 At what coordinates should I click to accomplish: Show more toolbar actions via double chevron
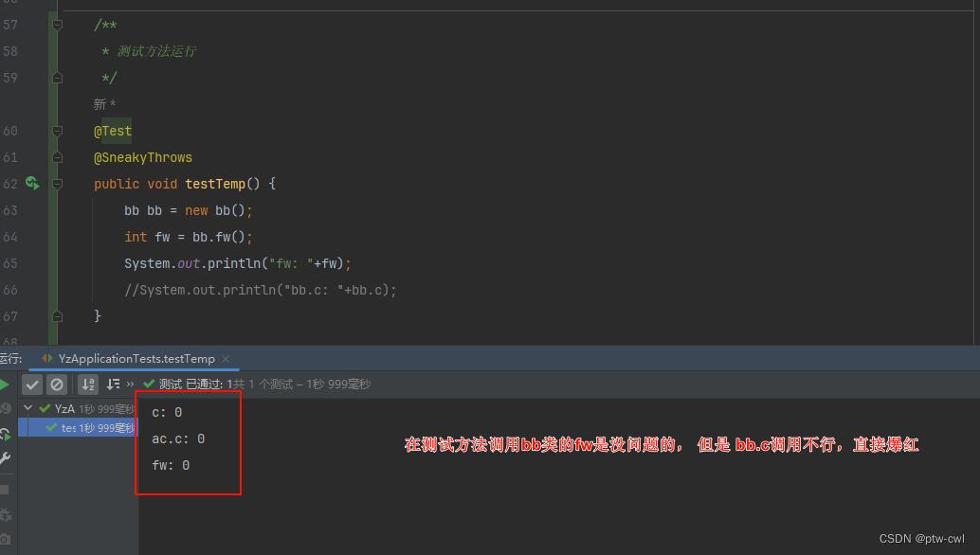131,385
